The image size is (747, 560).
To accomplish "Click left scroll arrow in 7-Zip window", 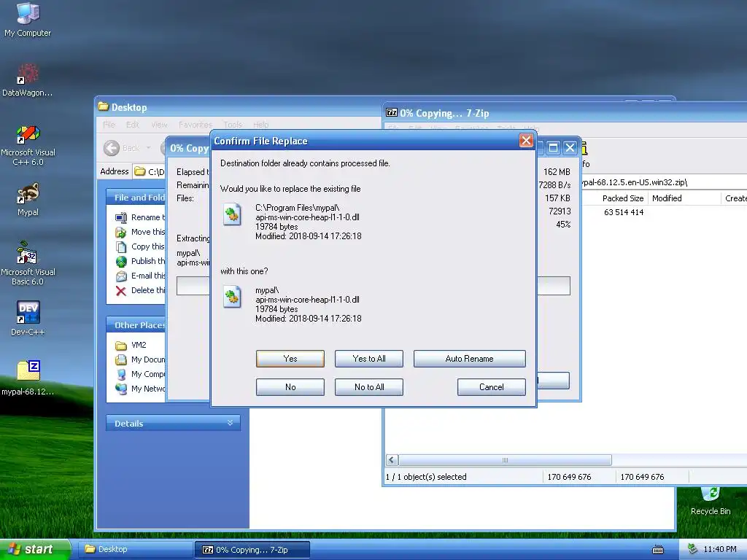I will [392, 460].
